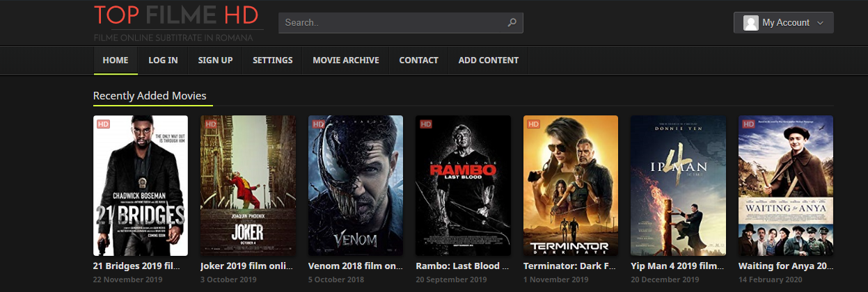Open the 21 Bridges movie poster
This screenshot has height=292, width=868.
coord(141,186)
